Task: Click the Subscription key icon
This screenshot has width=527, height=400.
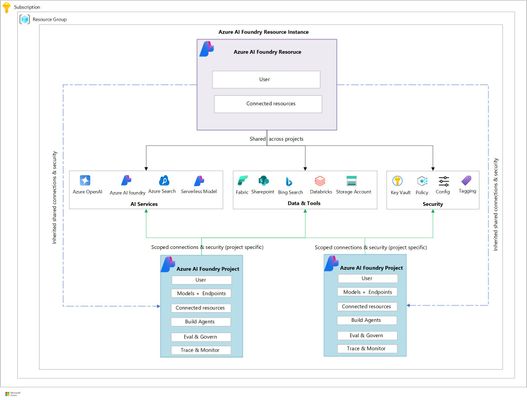Action: pos(6,7)
